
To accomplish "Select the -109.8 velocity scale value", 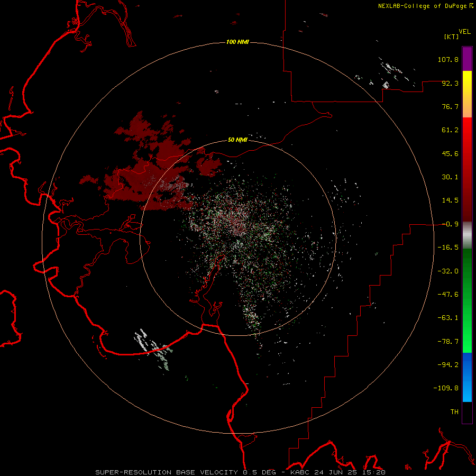I will [446, 388].
